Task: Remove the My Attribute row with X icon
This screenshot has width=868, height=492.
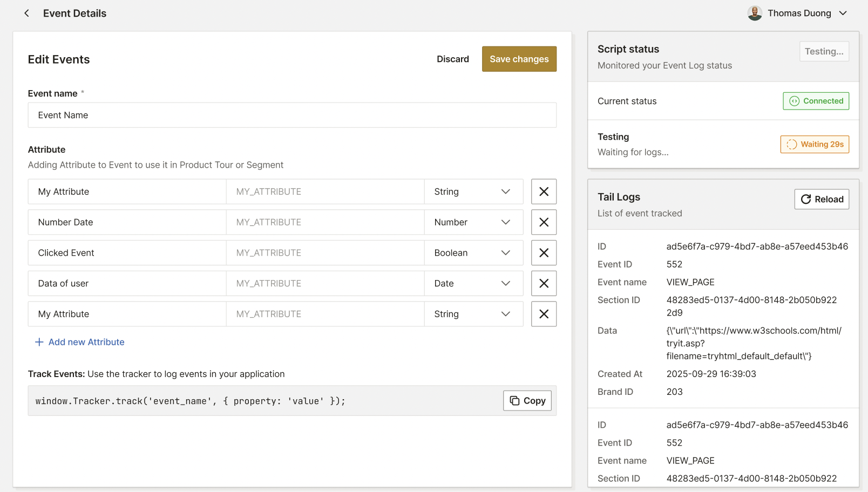Action: (544, 192)
